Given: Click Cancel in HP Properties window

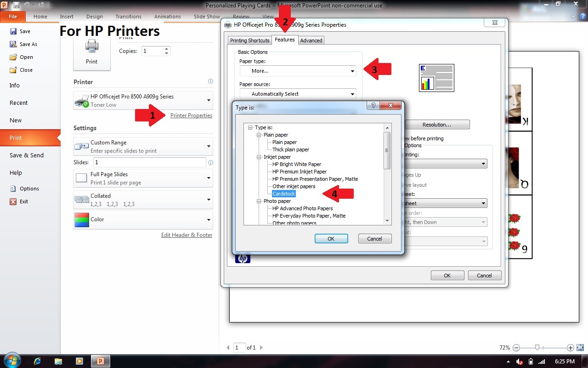Looking at the screenshot, I should (484, 276).
